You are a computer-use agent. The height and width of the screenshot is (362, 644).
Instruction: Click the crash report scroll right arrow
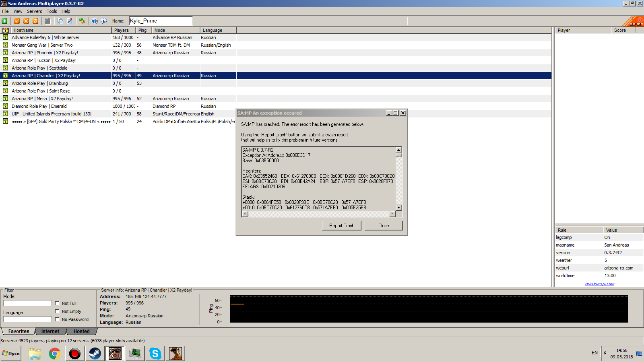tap(392, 214)
